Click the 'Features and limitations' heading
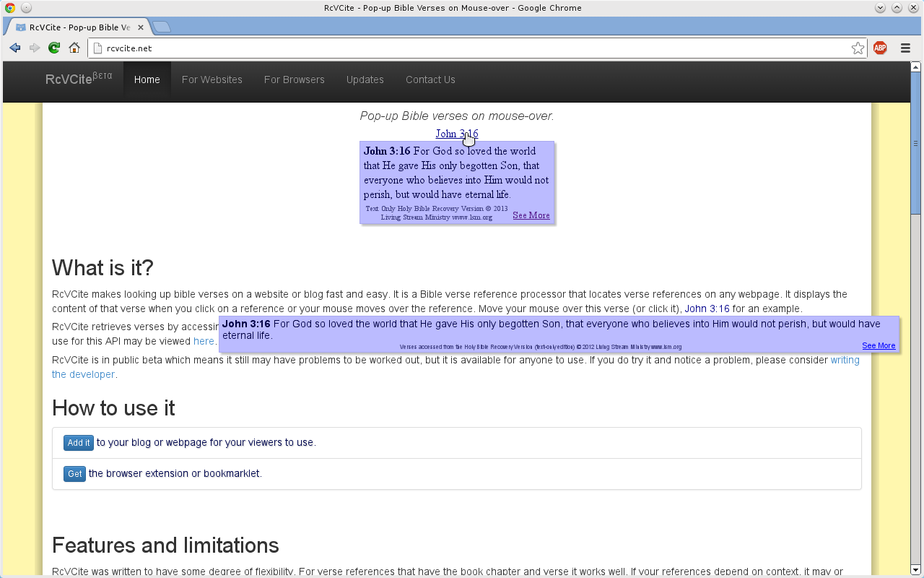This screenshot has width=924, height=578. 165,545
